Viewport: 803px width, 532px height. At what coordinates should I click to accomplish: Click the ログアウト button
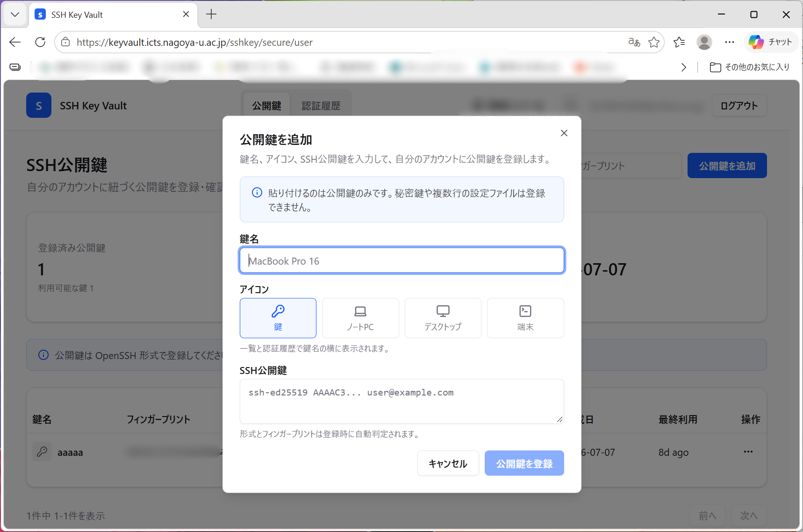point(739,106)
